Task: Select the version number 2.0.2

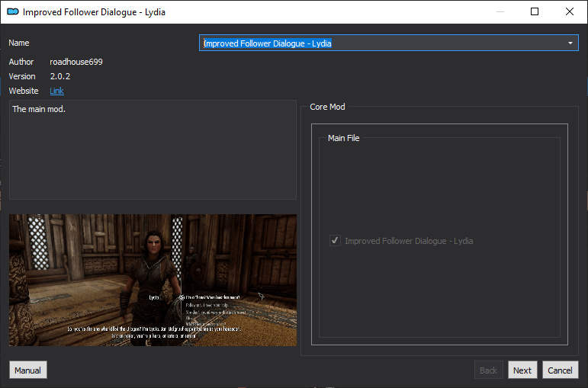Action: click(x=60, y=76)
